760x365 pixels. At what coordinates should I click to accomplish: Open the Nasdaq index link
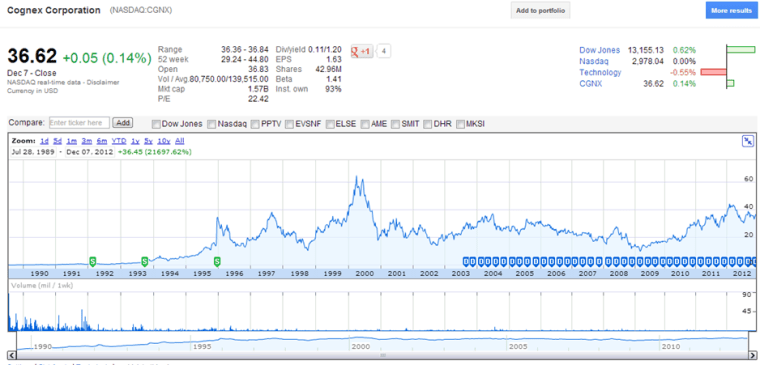pyautogui.click(x=594, y=61)
